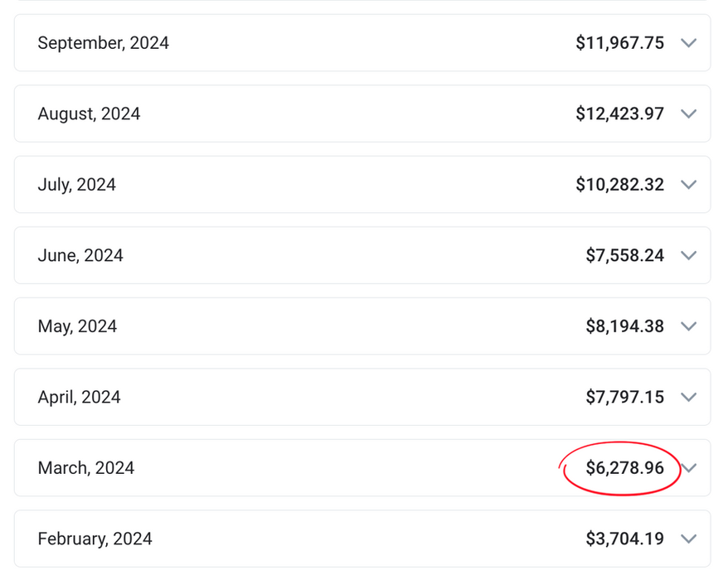This screenshot has height=580, width=728.
Task: Click the $12,423.97 amount
Action: (x=619, y=114)
